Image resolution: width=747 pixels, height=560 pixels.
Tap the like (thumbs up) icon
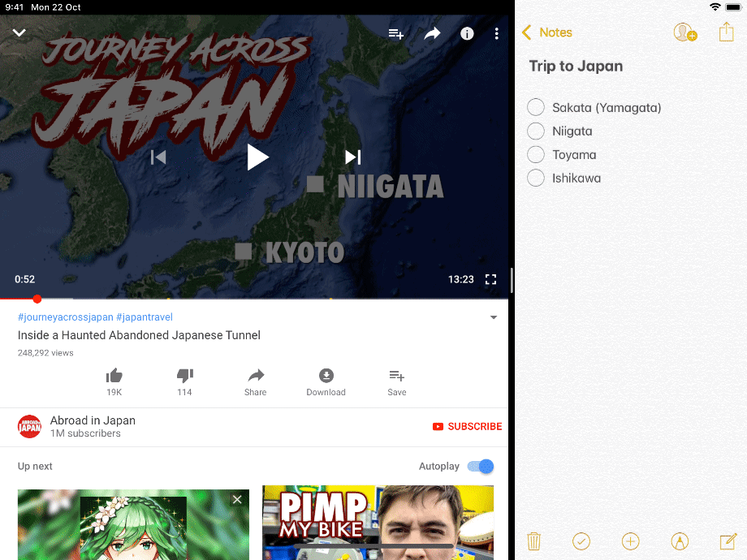(x=114, y=376)
